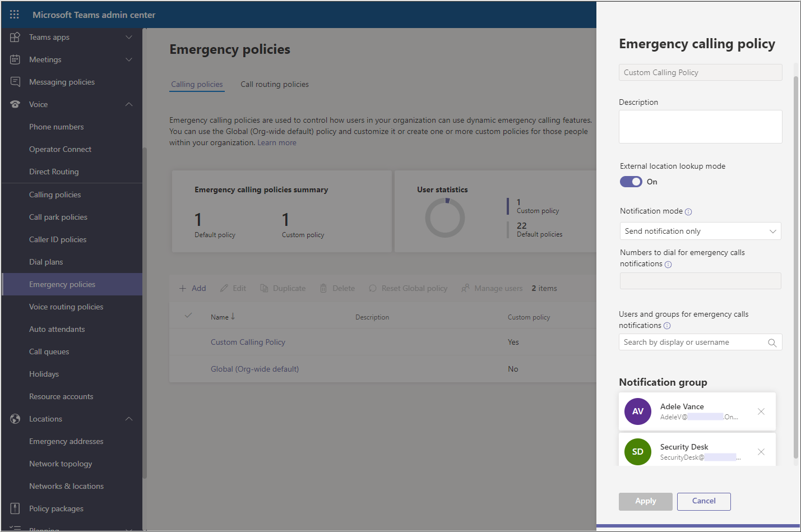Click info icon for Numbers to dial
Viewport: 801px width, 532px height.
pyautogui.click(x=668, y=265)
